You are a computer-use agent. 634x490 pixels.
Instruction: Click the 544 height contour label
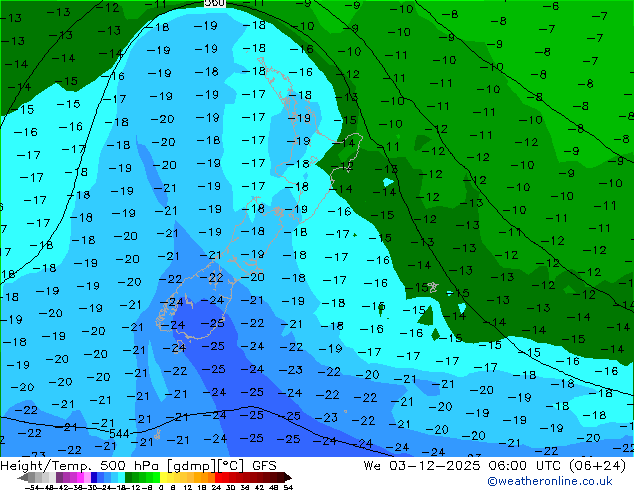coord(119,434)
